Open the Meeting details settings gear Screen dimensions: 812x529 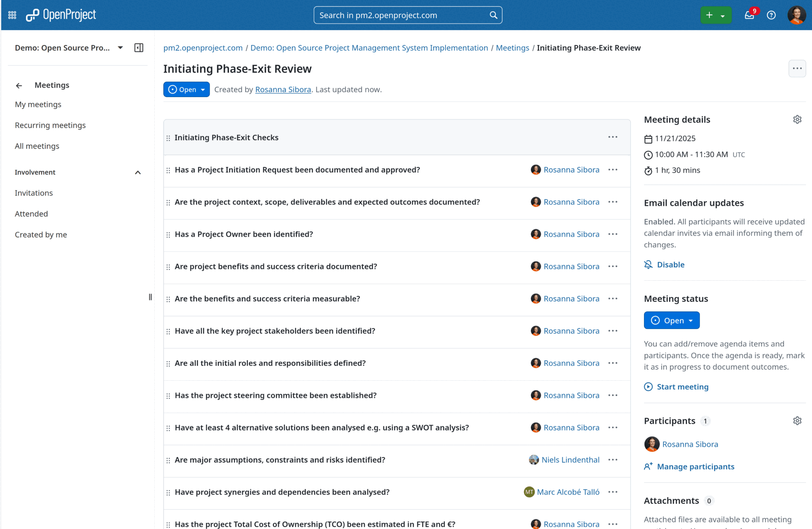797,119
